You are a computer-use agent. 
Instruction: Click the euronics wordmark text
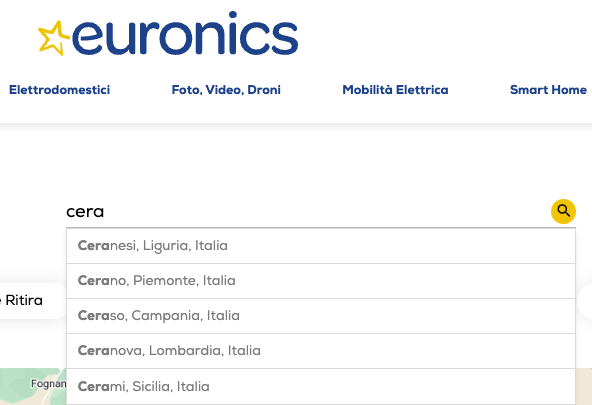185,34
